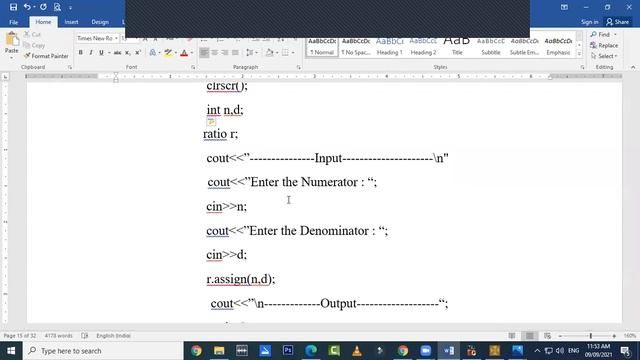
Task: Apply the Normal style
Action: (322, 46)
